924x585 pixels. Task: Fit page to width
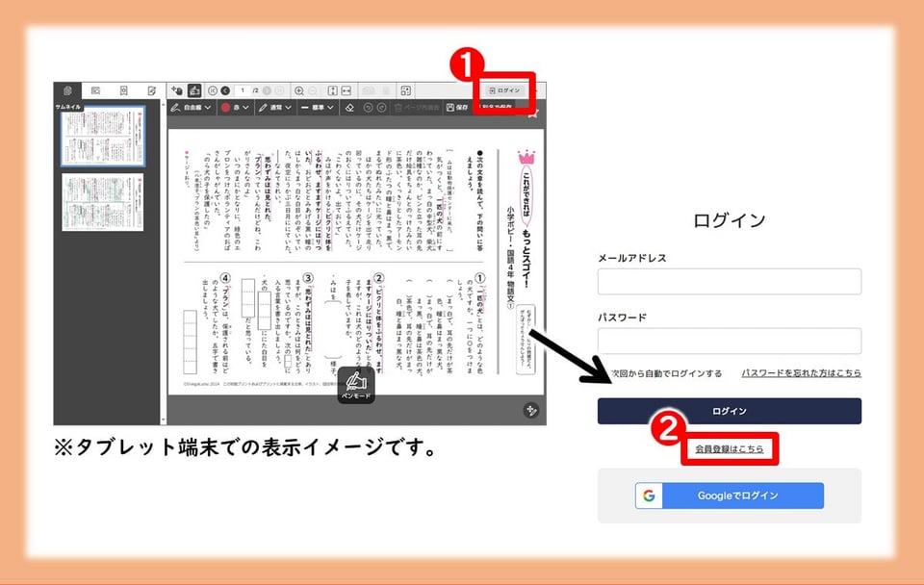[x=346, y=89]
